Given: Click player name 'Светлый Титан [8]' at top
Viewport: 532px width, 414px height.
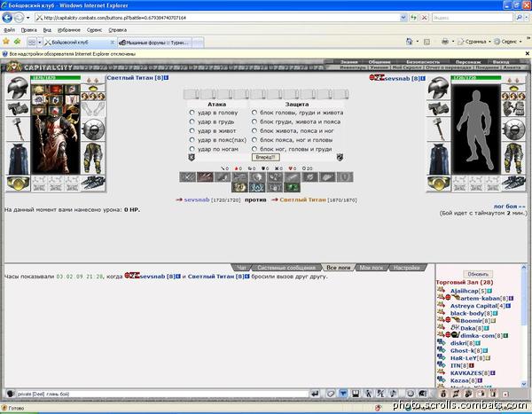Looking at the screenshot, I should [135, 78].
